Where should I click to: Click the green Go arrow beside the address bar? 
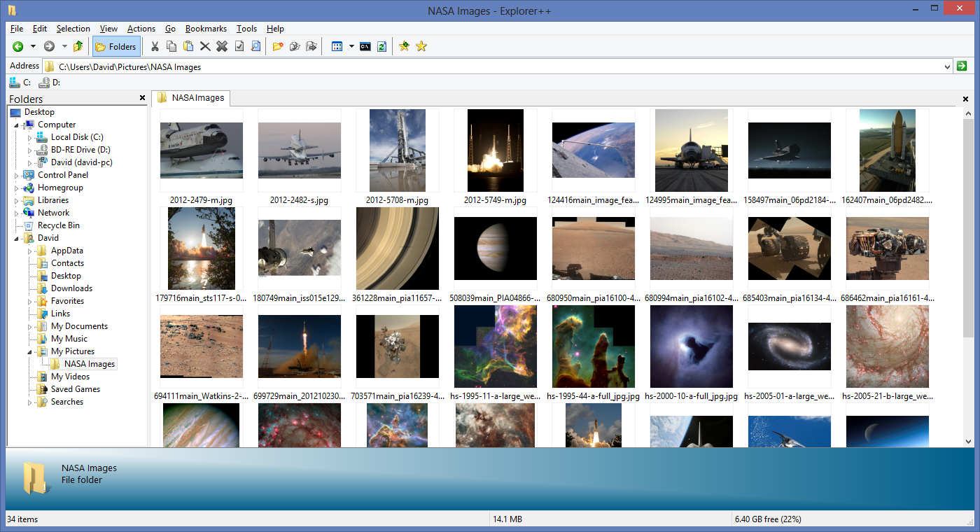click(x=962, y=66)
